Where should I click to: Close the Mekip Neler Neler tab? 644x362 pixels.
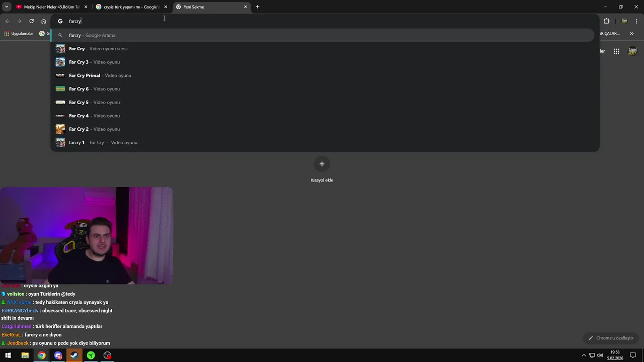click(x=86, y=7)
